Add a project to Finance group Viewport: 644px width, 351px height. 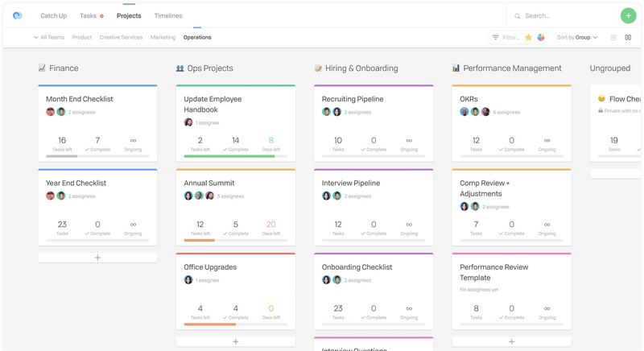point(97,258)
